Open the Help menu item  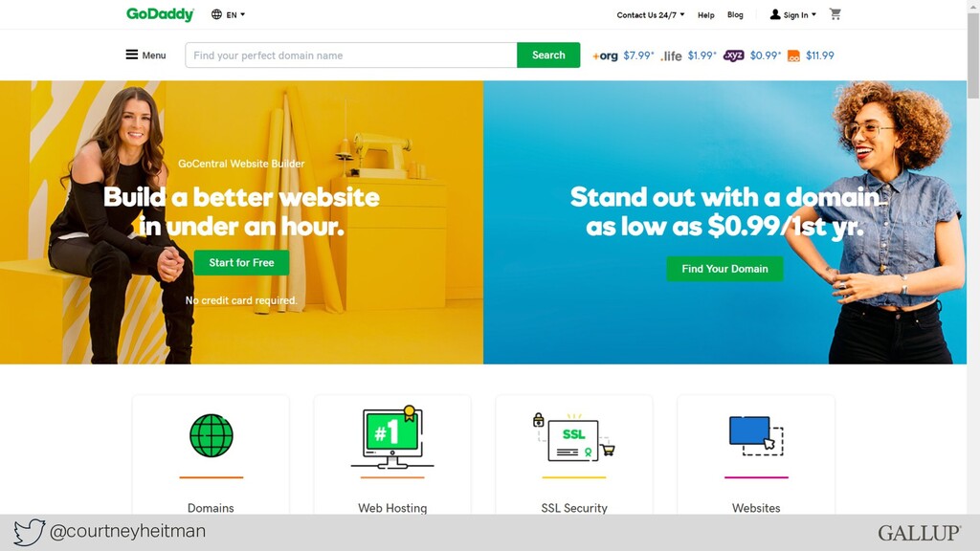[705, 15]
